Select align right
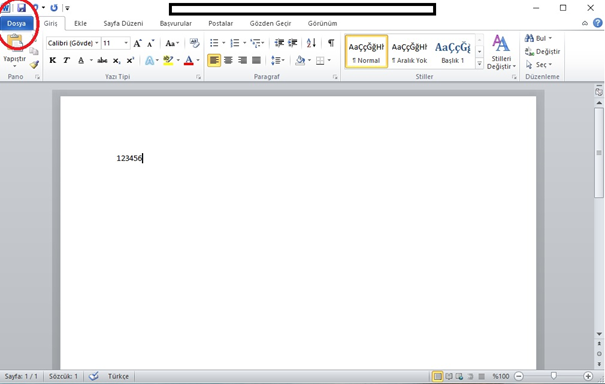605x384 pixels. pos(242,60)
